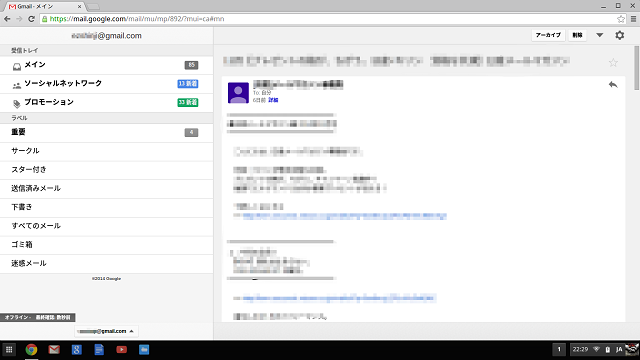Bookmark page with address bar star

point(621,19)
